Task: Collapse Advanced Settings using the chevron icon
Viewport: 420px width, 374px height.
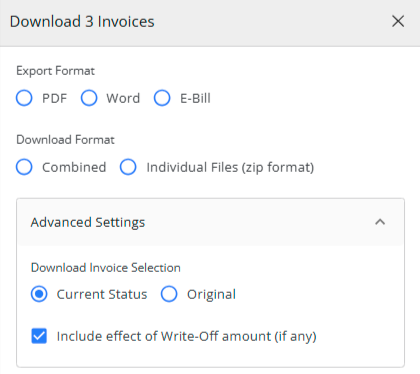Action: click(380, 222)
